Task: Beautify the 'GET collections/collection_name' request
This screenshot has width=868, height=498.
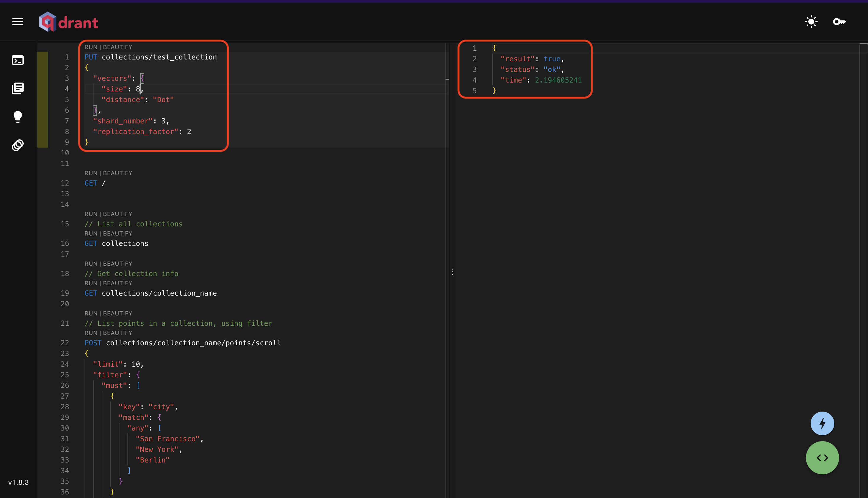Action: click(x=118, y=283)
